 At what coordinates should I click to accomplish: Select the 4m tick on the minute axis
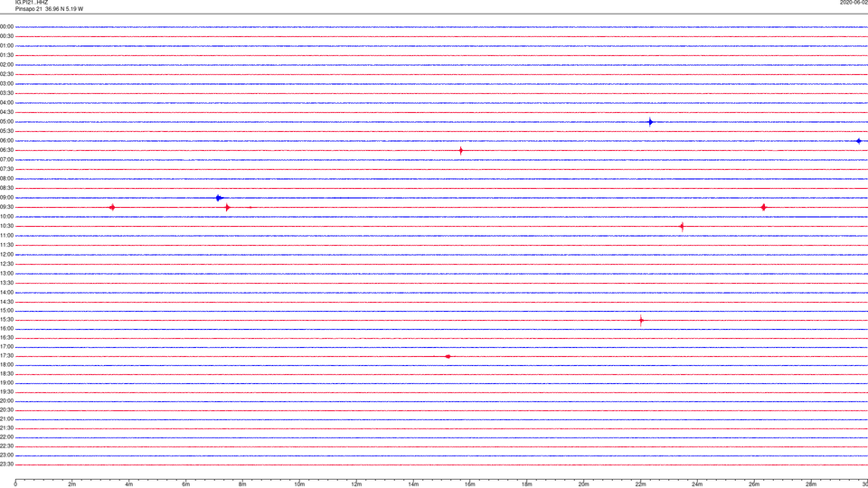coord(129,484)
